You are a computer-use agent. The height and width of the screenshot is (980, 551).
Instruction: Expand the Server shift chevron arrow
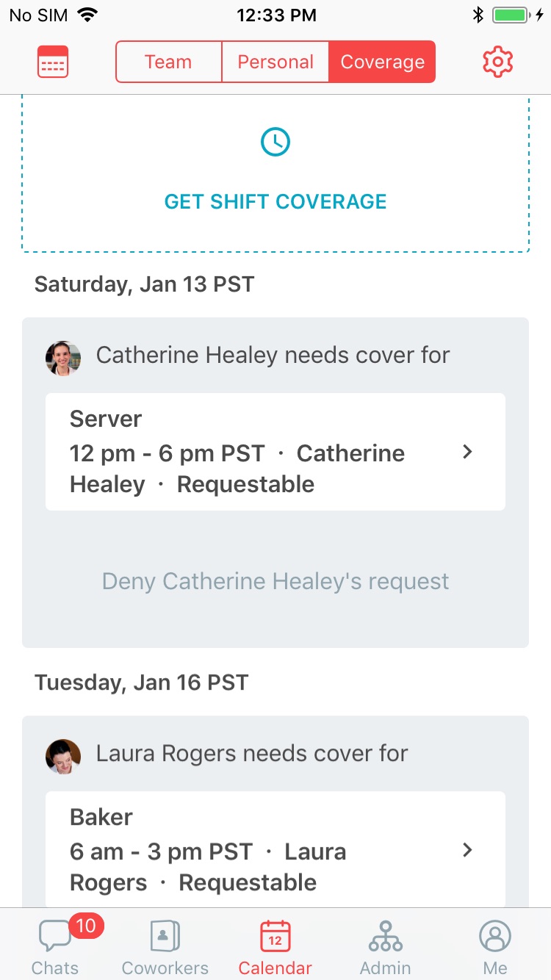[467, 452]
